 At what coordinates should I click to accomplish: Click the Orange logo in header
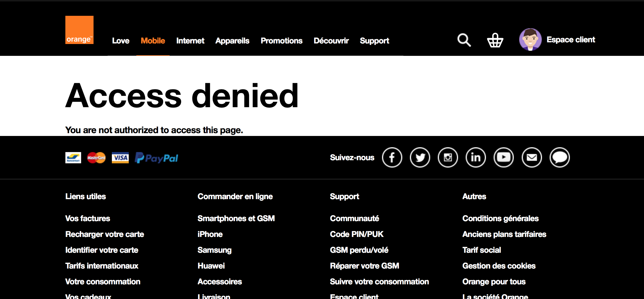pos(79,30)
